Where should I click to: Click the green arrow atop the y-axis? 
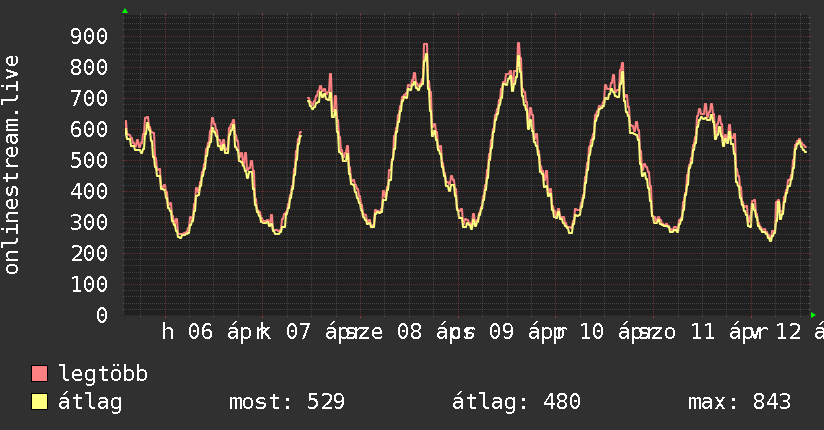[125, 11]
